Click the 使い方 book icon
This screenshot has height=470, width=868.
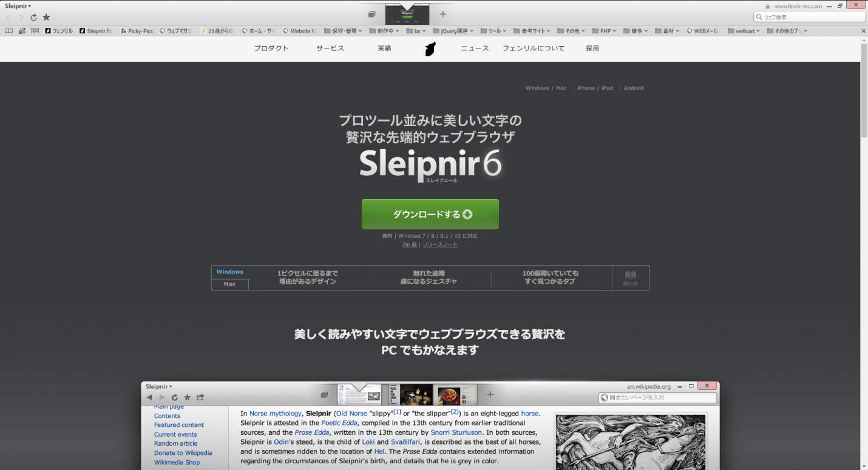631,278
